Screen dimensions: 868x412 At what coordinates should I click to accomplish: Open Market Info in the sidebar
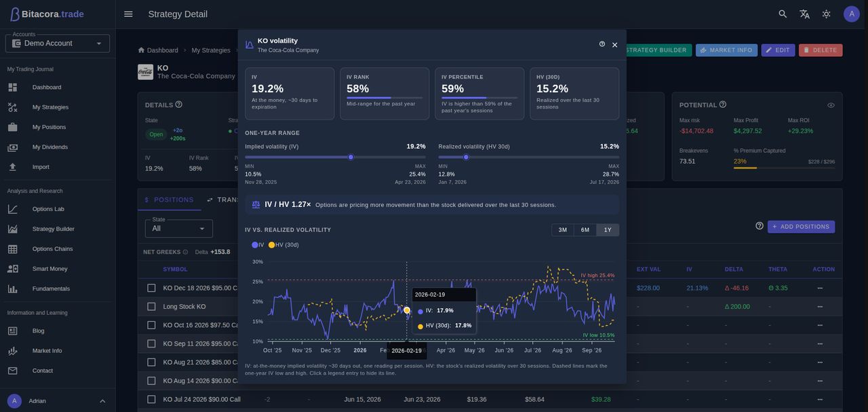coord(58,351)
